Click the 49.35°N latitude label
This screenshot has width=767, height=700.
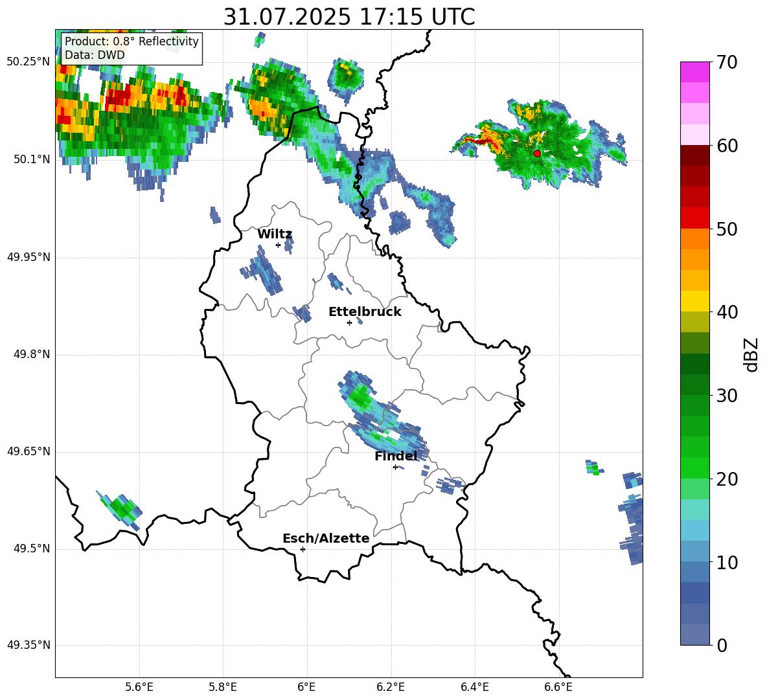click(x=29, y=645)
